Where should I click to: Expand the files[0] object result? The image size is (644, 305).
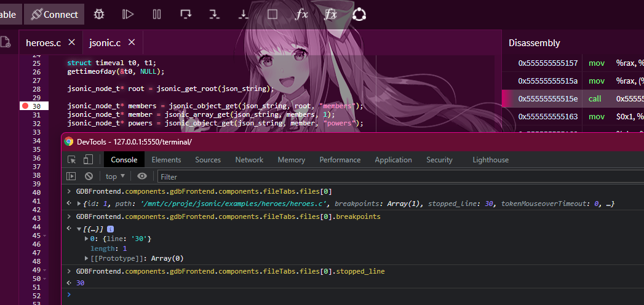pyautogui.click(x=79, y=204)
